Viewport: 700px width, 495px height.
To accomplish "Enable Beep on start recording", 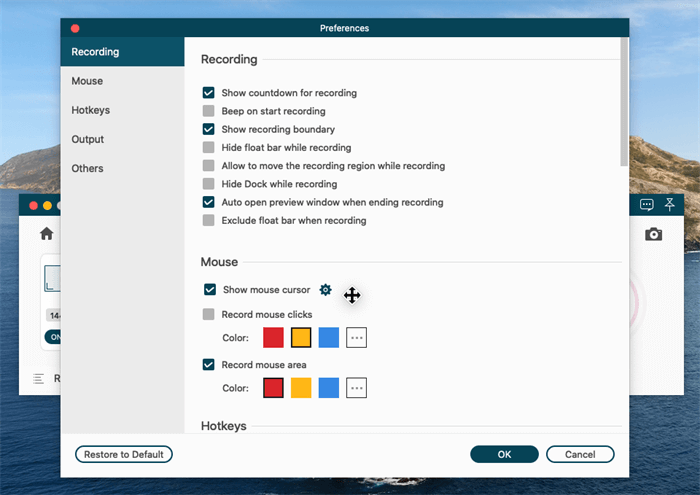I will click(x=209, y=111).
